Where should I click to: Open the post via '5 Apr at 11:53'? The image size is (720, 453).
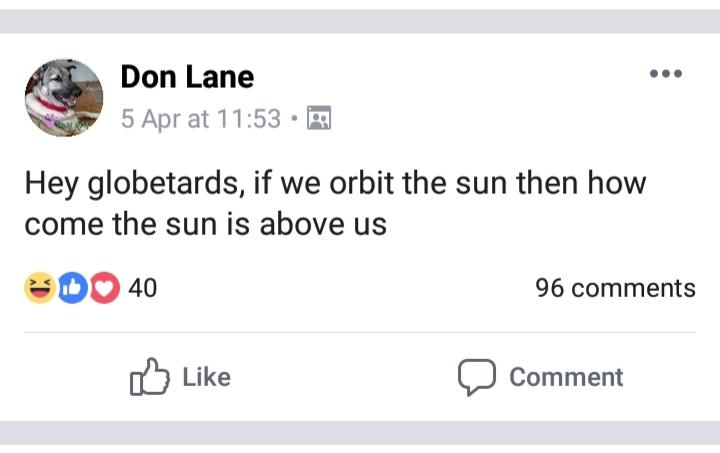(x=201, y=119)
